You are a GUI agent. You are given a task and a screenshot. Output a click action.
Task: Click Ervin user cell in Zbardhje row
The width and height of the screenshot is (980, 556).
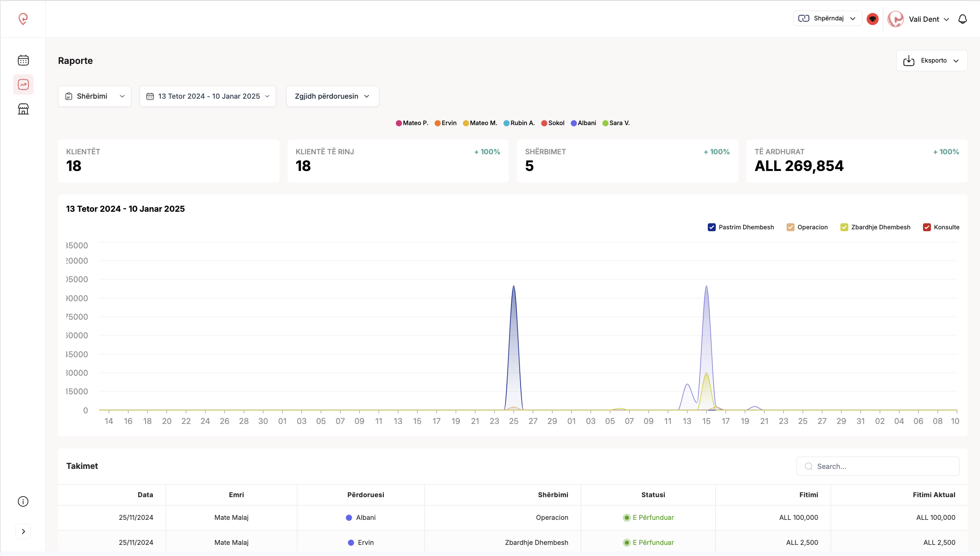[361, 543]
